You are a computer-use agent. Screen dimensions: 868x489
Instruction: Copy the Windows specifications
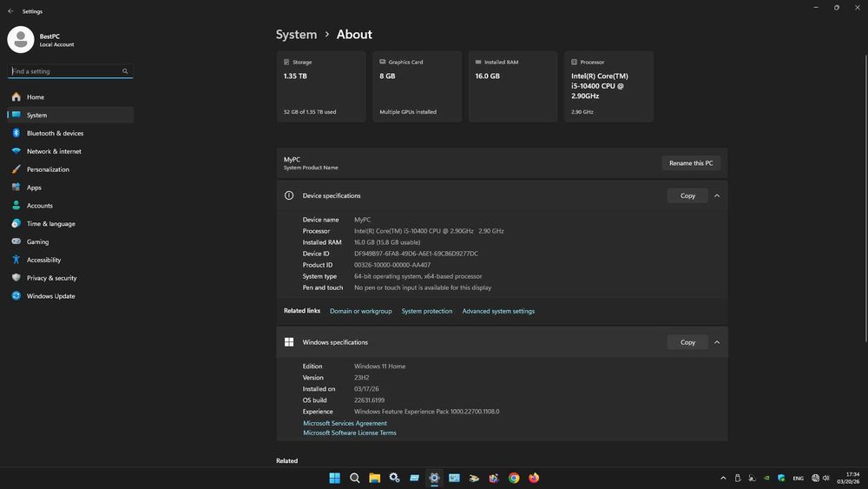[687, 342]
